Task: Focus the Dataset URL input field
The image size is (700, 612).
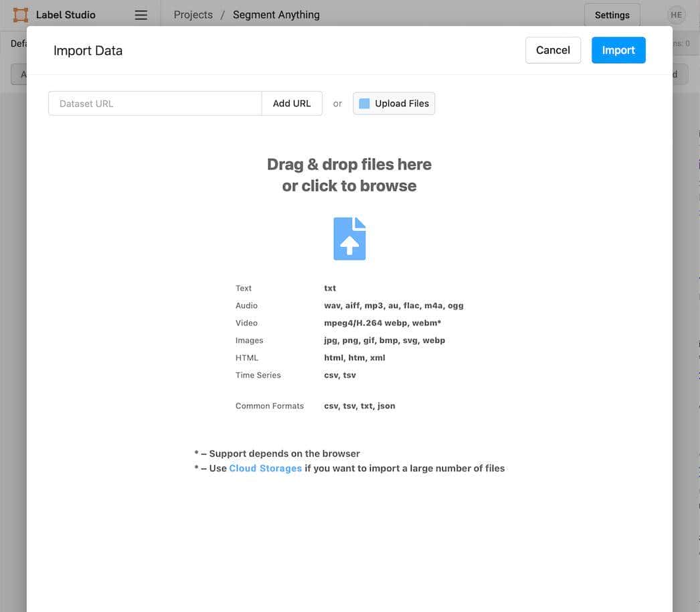Action: click(x=155, y=104)
